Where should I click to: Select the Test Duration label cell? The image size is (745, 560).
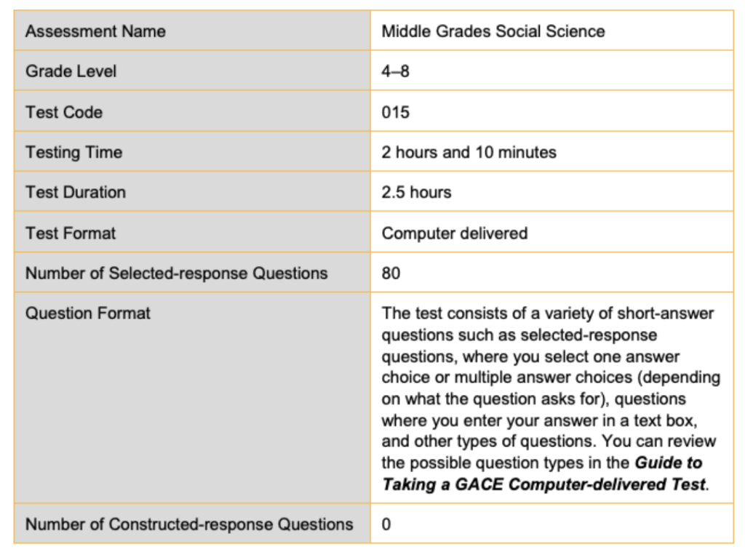point(76,192)
